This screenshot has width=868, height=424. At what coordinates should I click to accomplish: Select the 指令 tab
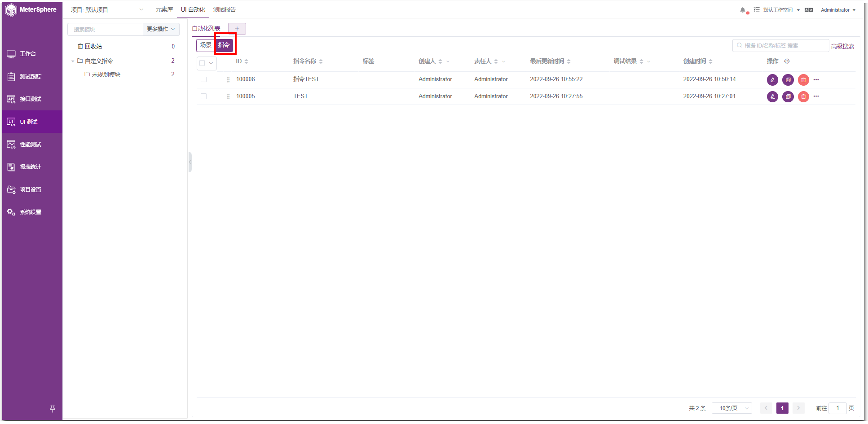(x=224, y=45)
